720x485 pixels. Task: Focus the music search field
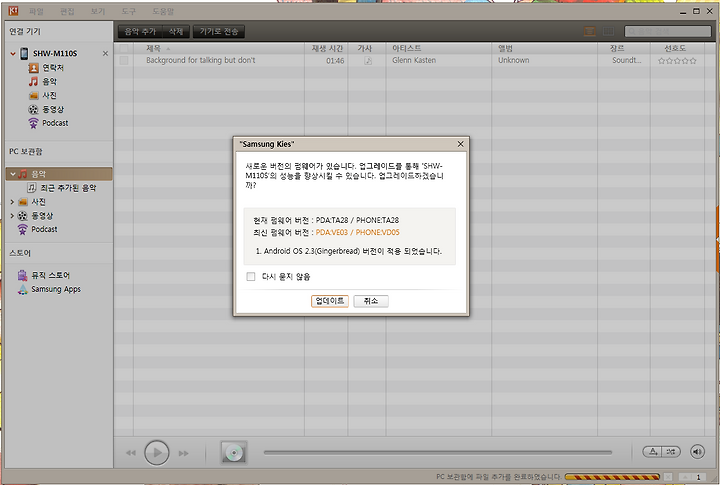coord(668,31)
